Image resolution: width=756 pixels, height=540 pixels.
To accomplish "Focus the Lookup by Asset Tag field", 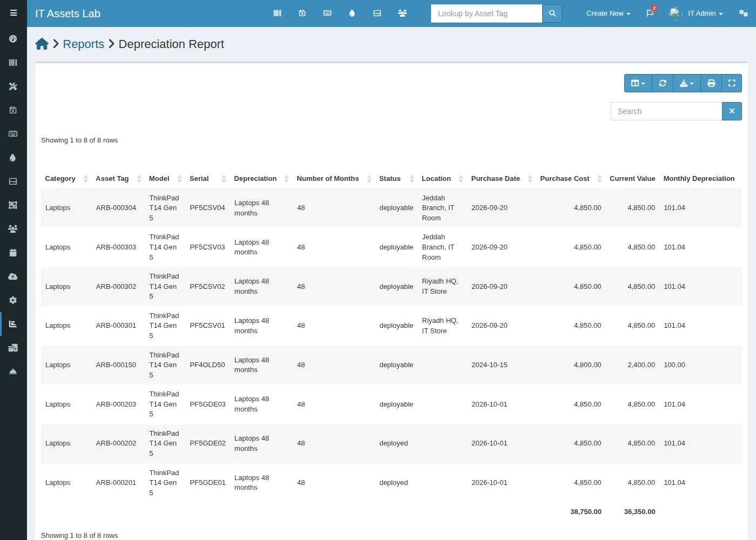I will click(487, 13).
